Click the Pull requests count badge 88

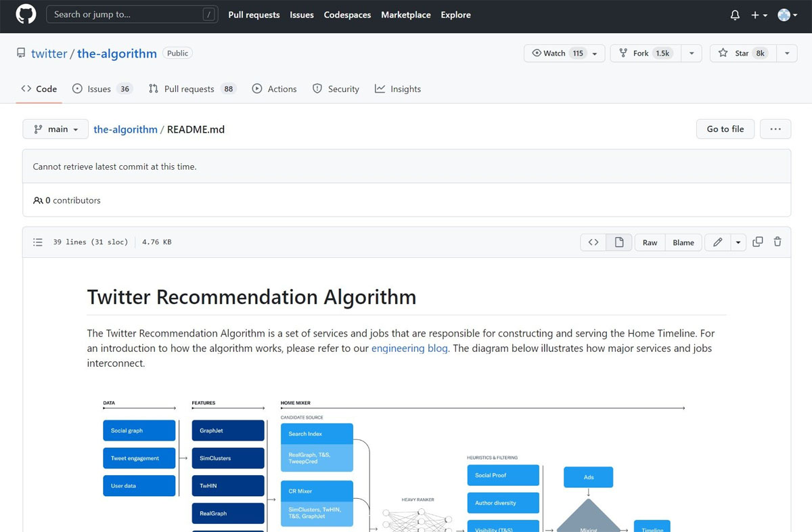[x=229, y=89]
